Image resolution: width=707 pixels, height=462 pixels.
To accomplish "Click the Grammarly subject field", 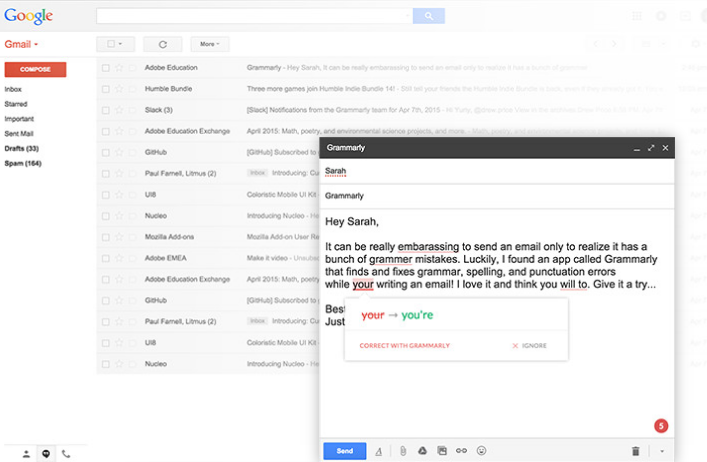I will point(496,196).
